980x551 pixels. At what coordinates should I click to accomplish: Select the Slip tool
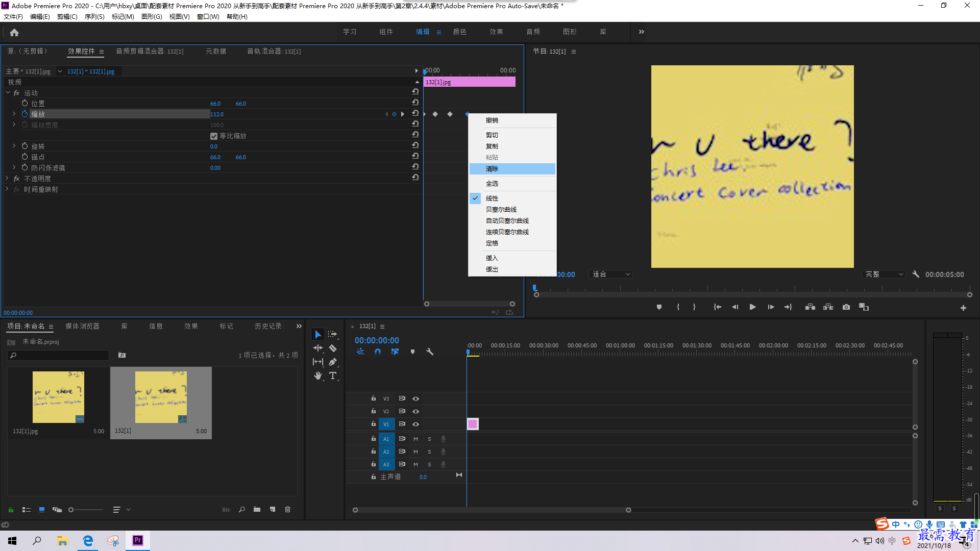point(318,362)
